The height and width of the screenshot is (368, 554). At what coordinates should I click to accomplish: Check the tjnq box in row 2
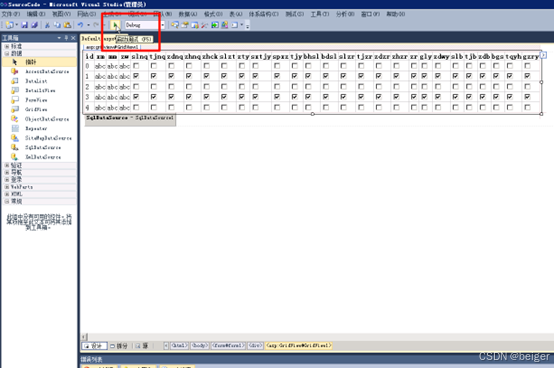[x=154, y=87]
